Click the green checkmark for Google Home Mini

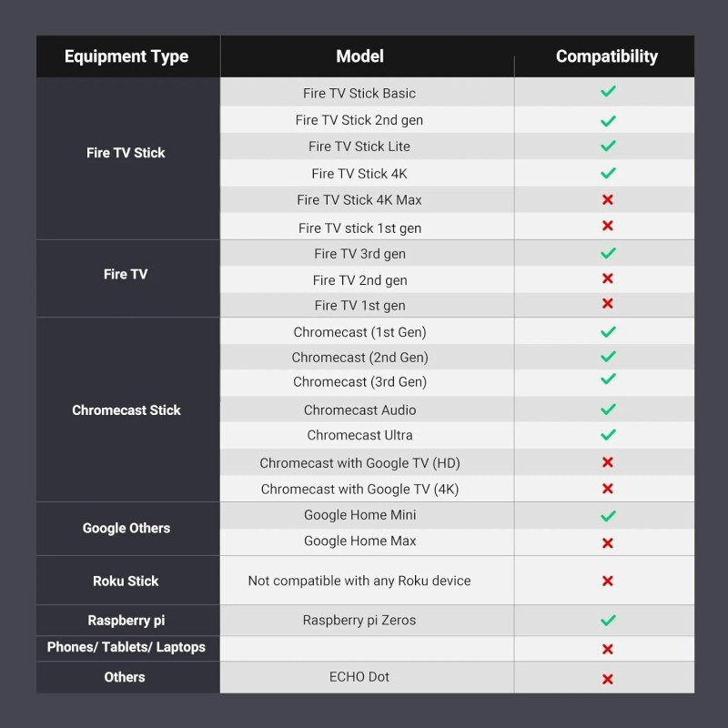pyautogui.click(x=608, y=516)
